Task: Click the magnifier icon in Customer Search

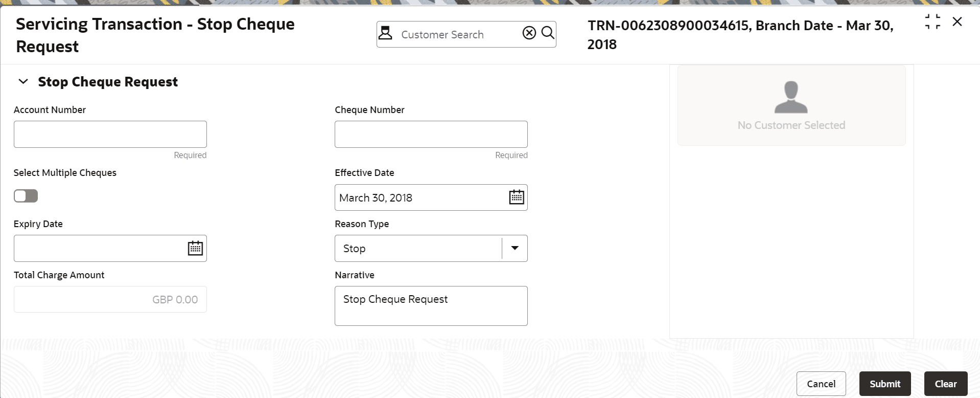Action: click(548, 33)
